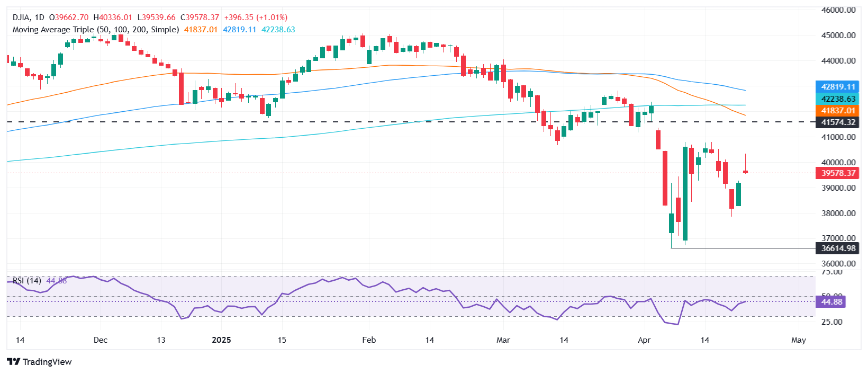Click the 41574.32 dashed line price label

click(838, 122)
